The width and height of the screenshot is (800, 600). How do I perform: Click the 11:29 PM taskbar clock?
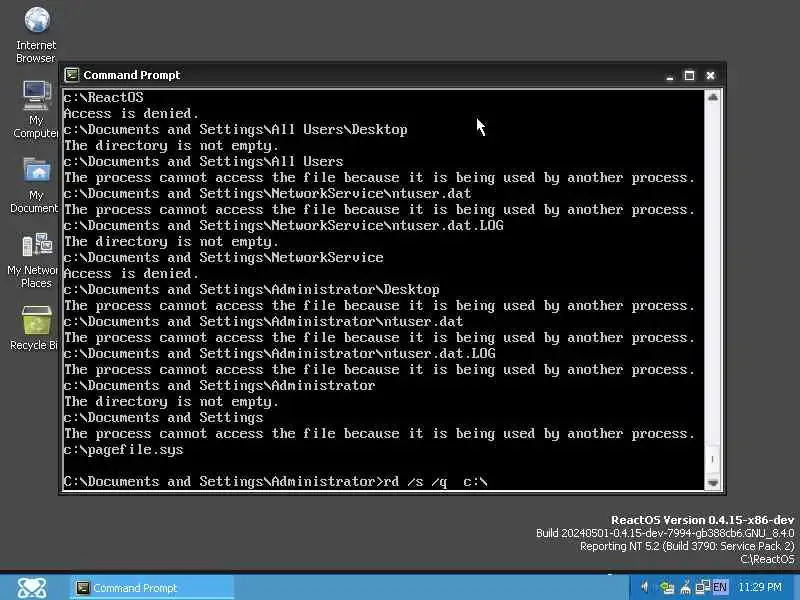pyautogui.click(x=760, y=587)
